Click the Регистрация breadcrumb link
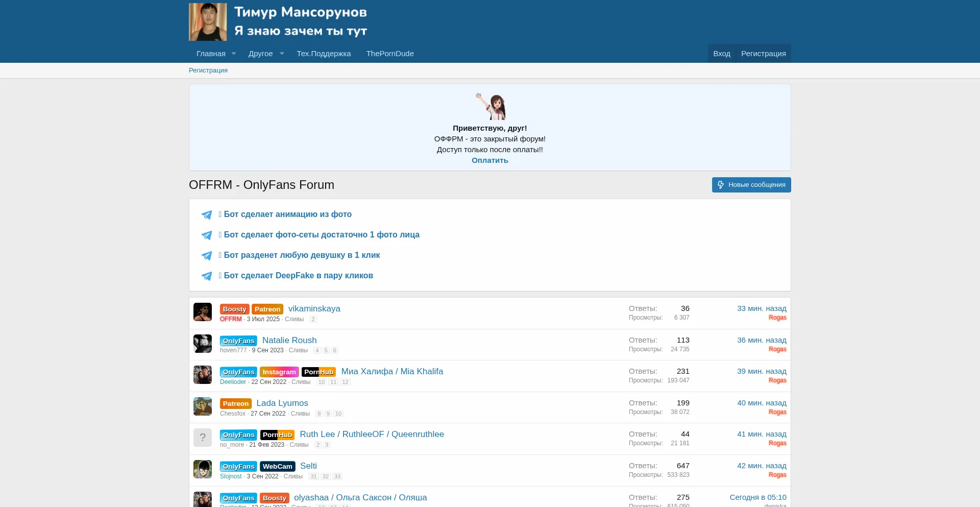This screenshot has width=980, height=507. pyautogui.click(x=208, y=70)
